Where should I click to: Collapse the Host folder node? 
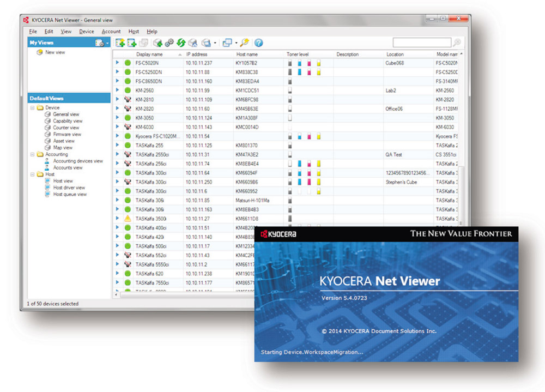tap(32, 174)
